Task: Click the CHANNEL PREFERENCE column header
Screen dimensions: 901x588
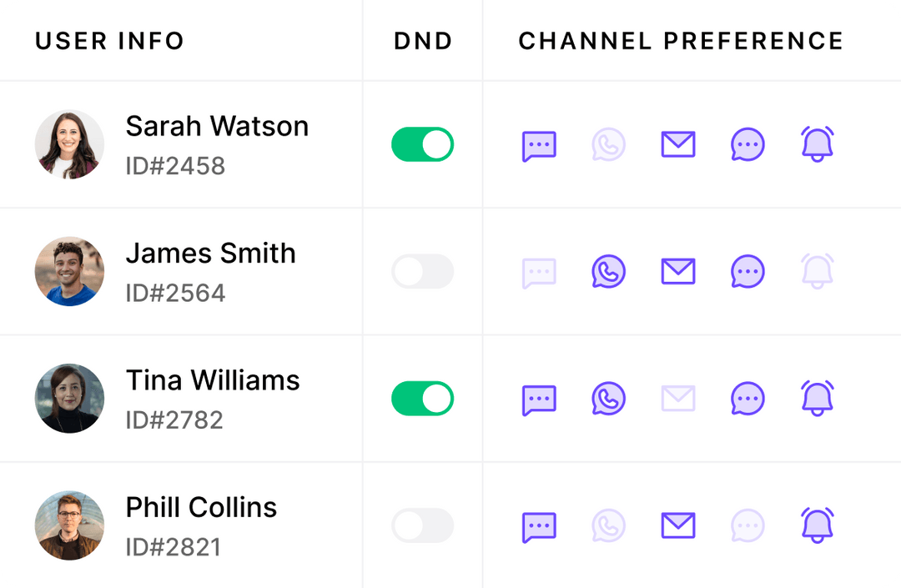Action: pos(680,40)
